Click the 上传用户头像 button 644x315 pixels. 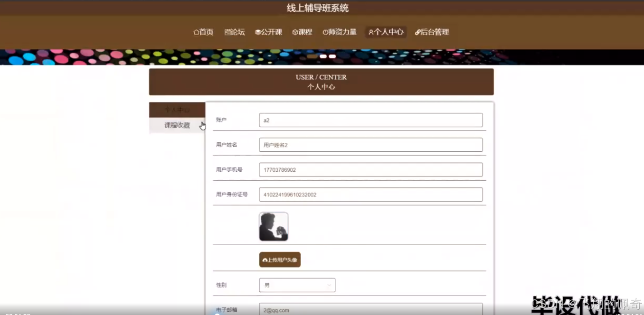[280, 259]
